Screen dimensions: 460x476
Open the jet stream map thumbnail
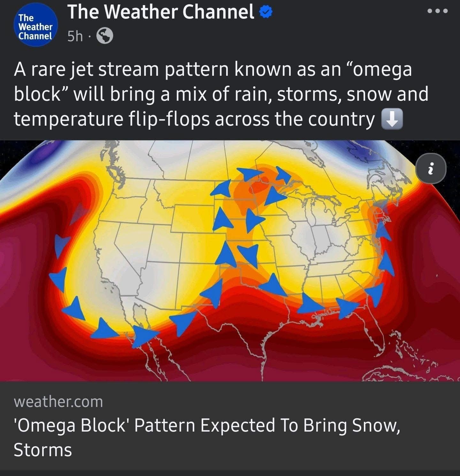(230, 261)
